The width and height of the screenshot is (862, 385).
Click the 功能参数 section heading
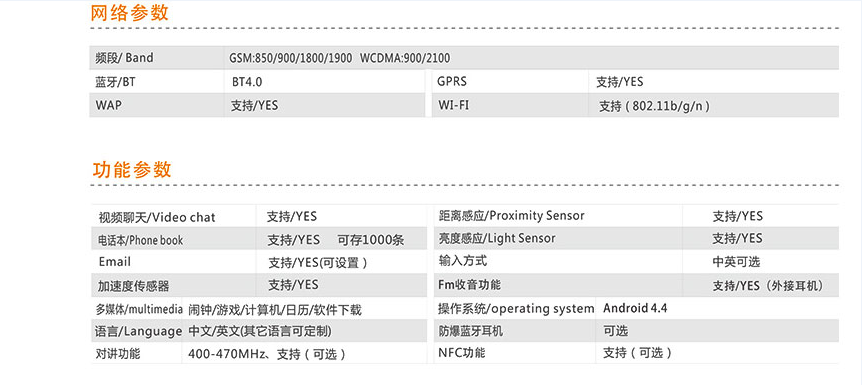[132, 169]
